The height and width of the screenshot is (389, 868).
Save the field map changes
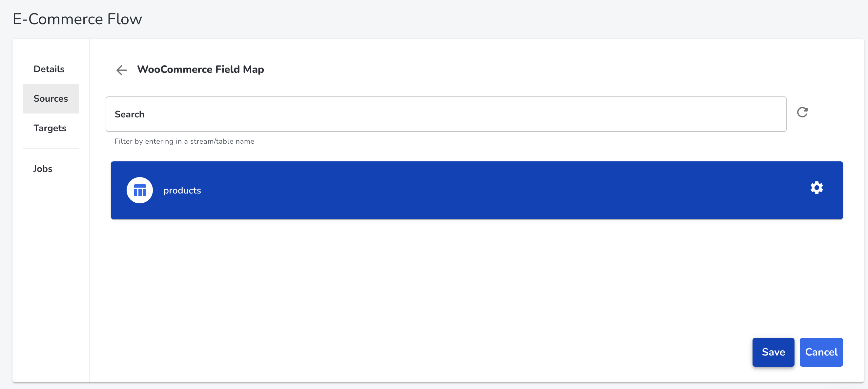tap(773, 352)
